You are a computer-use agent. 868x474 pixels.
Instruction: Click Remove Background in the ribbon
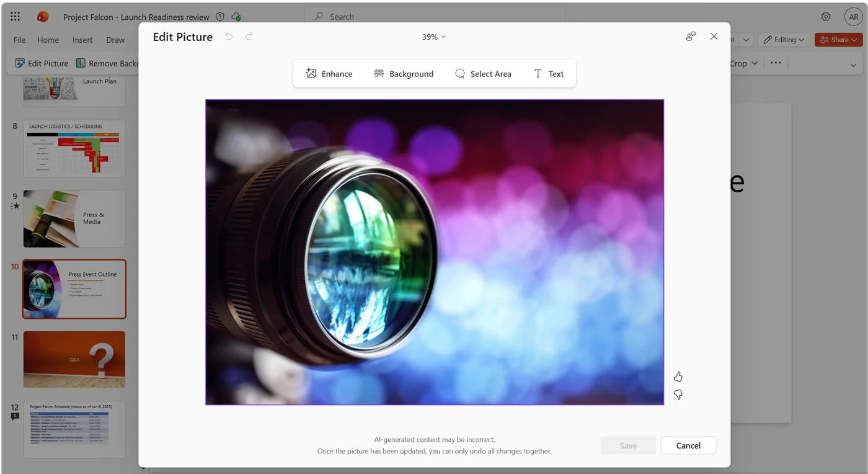[107, 63]
